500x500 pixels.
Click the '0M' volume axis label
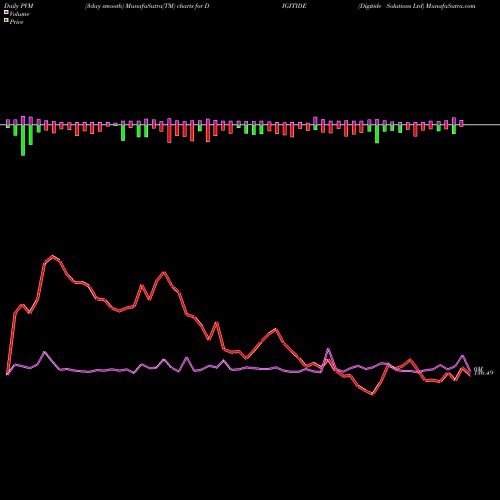click(x=478, y=369)
